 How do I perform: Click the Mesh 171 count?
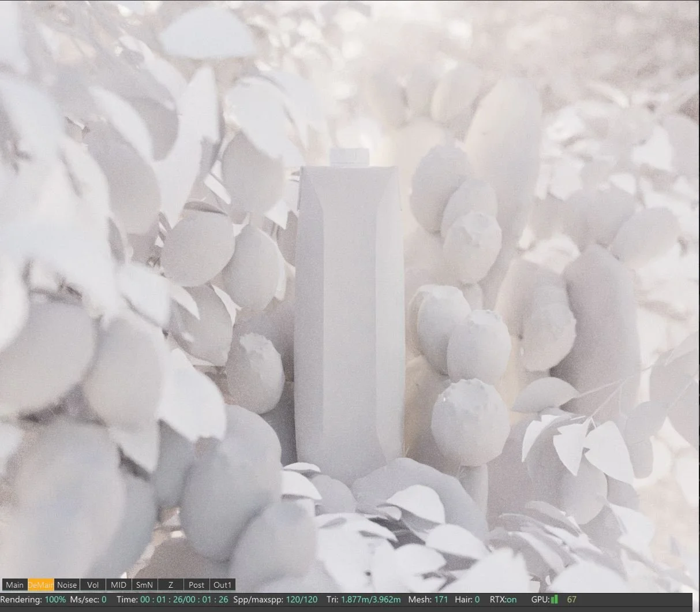click(428, 600)
